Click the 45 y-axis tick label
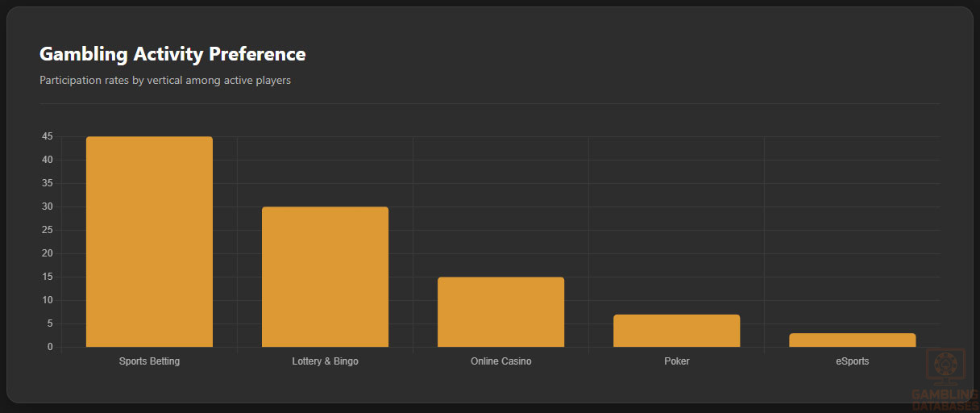The image size is (980, 413). click(48, 137)
